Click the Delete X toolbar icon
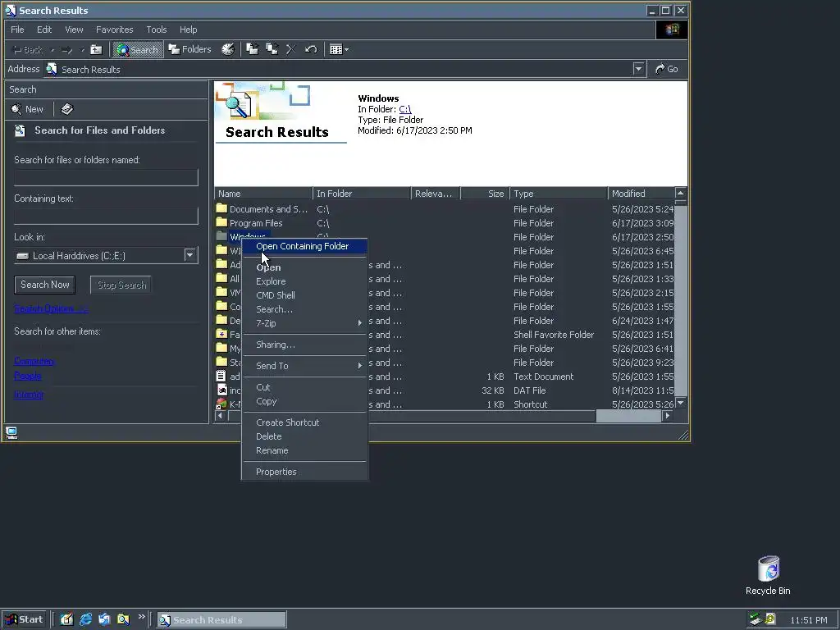840x630 pixels. click(291, 50)
